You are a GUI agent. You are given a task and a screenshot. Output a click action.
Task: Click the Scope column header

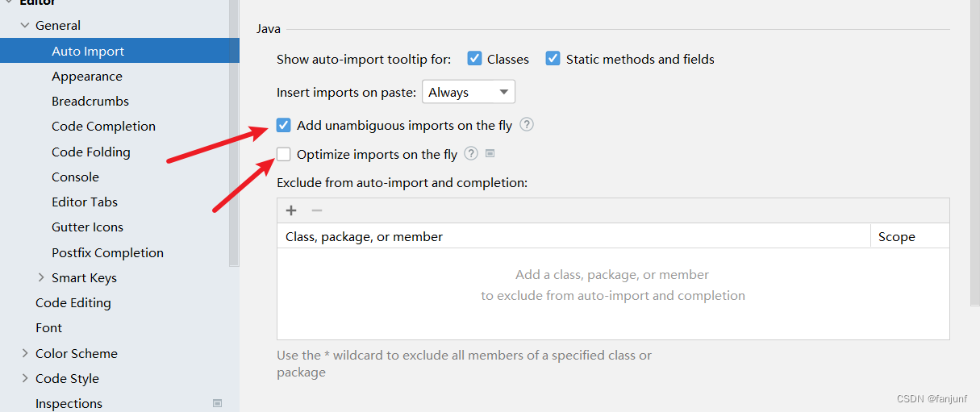896,236
